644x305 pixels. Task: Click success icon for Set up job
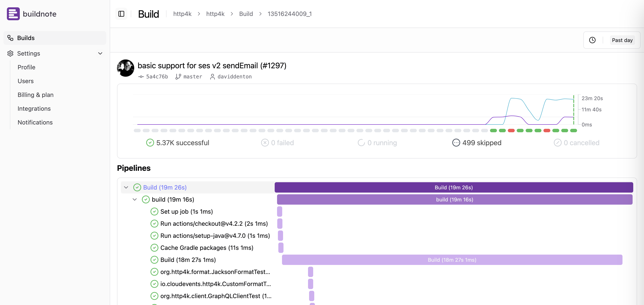(154, 212)
